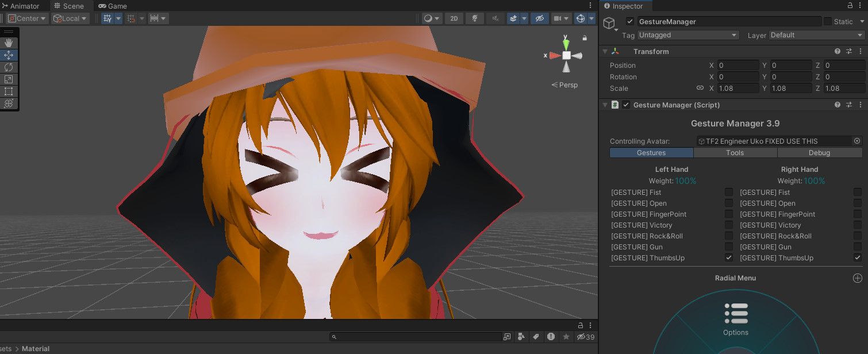This screenshot has height=354, width=868.
Task: Open scene effects dropdown arrow
Action: (x=524, y=18)
